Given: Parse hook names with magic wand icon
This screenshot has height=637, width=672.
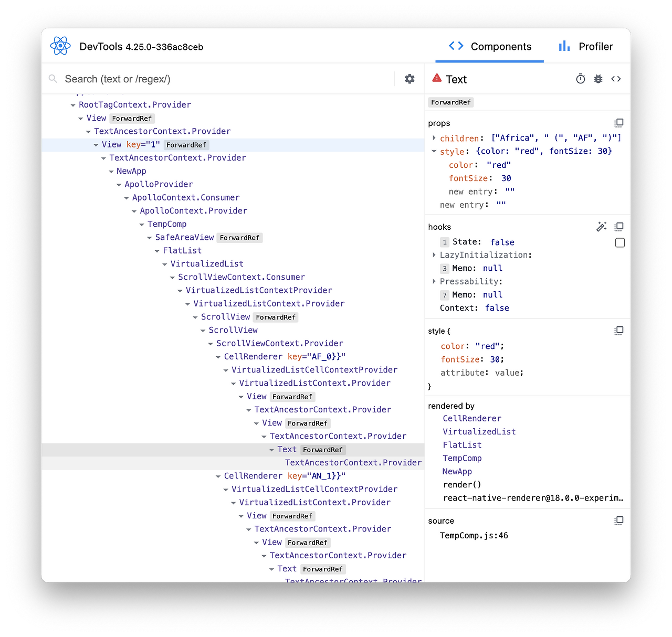Looking at the screenshot, I should (x=602, y=226).
